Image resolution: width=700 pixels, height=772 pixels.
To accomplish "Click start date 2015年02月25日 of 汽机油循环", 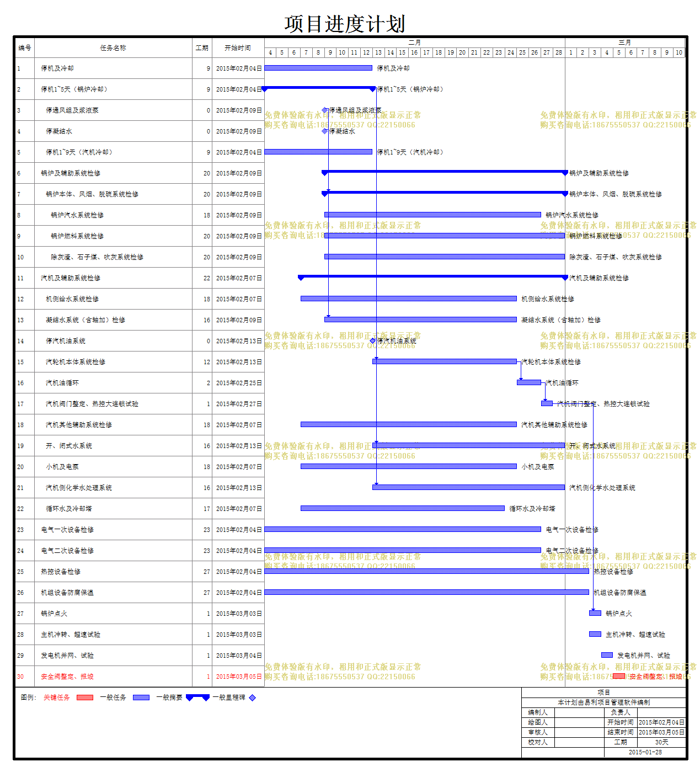I will (x=239, y=383).
